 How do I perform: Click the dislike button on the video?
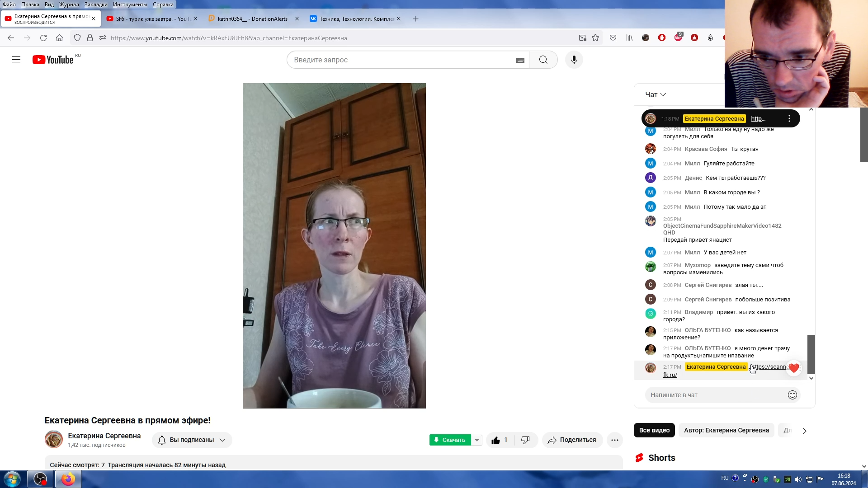pos(525,440)
